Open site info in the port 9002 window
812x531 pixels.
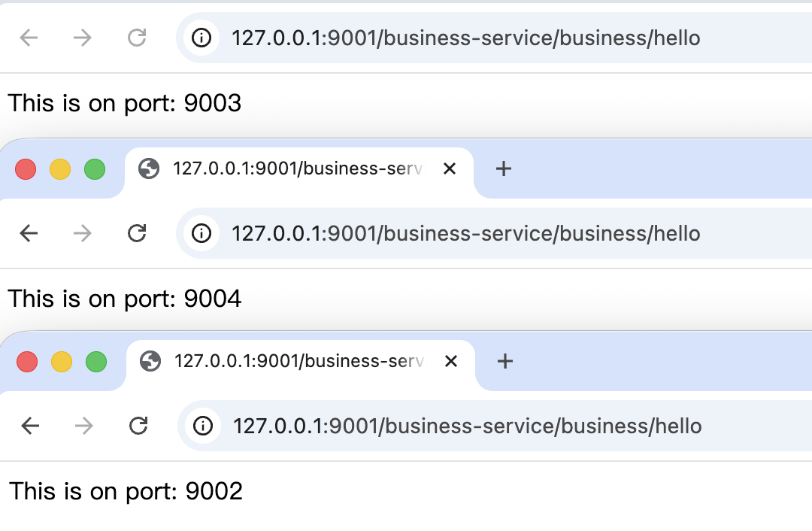point(203,426)
